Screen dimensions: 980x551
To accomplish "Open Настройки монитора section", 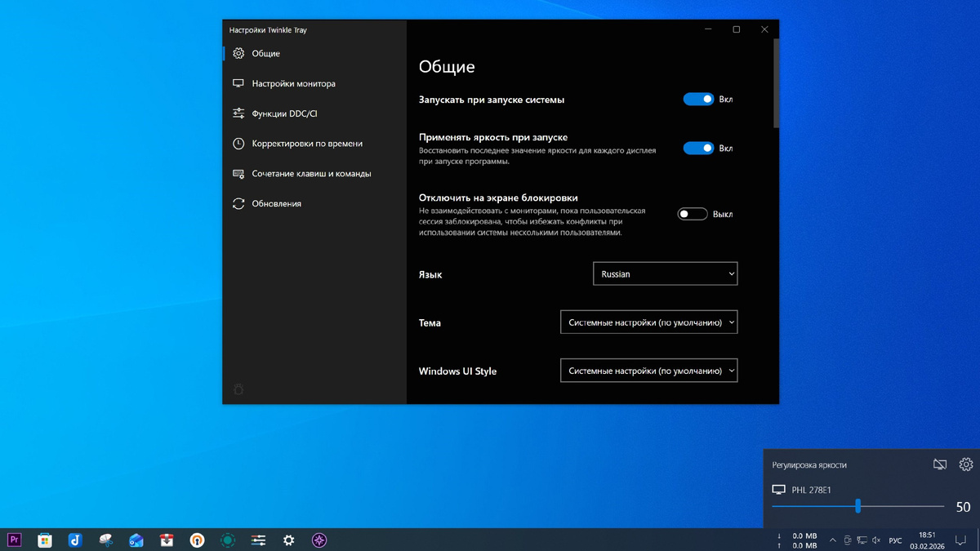I will (314, 83).
